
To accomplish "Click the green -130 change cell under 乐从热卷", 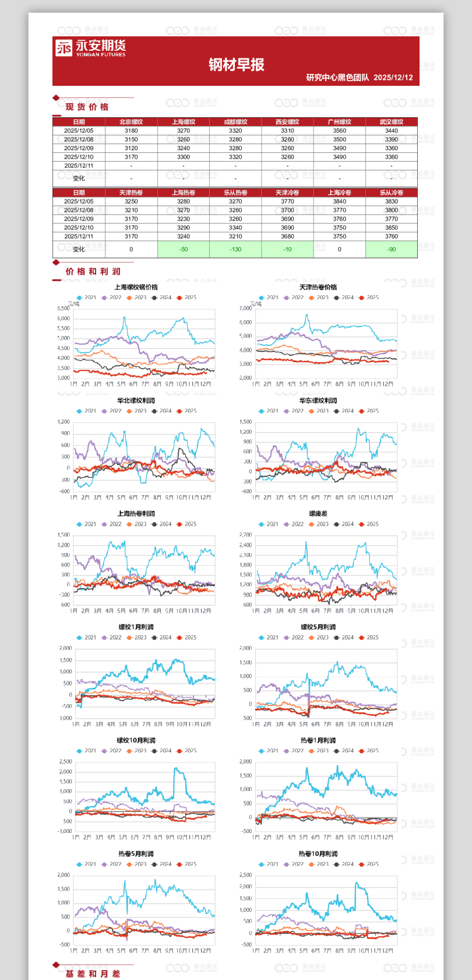I will tap(235, 249).
